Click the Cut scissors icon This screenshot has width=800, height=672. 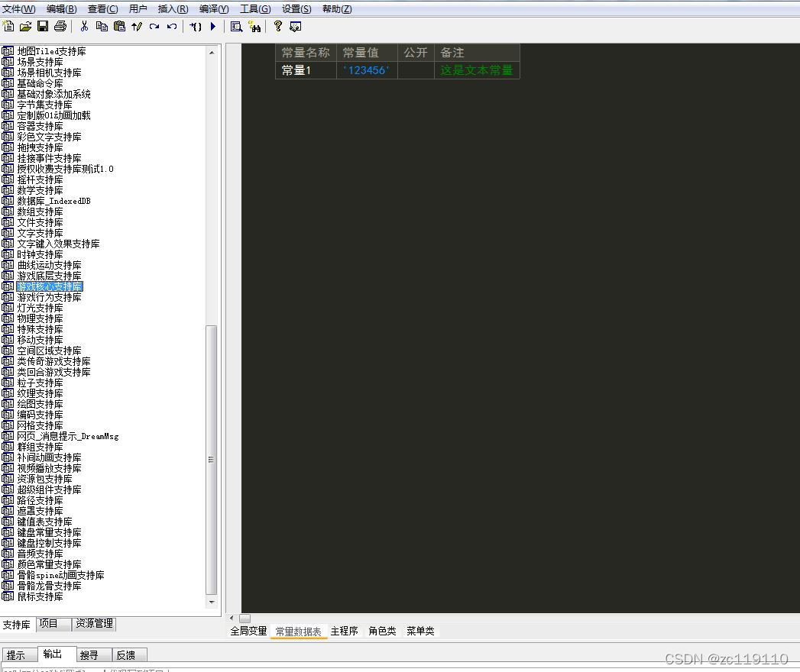85,27
